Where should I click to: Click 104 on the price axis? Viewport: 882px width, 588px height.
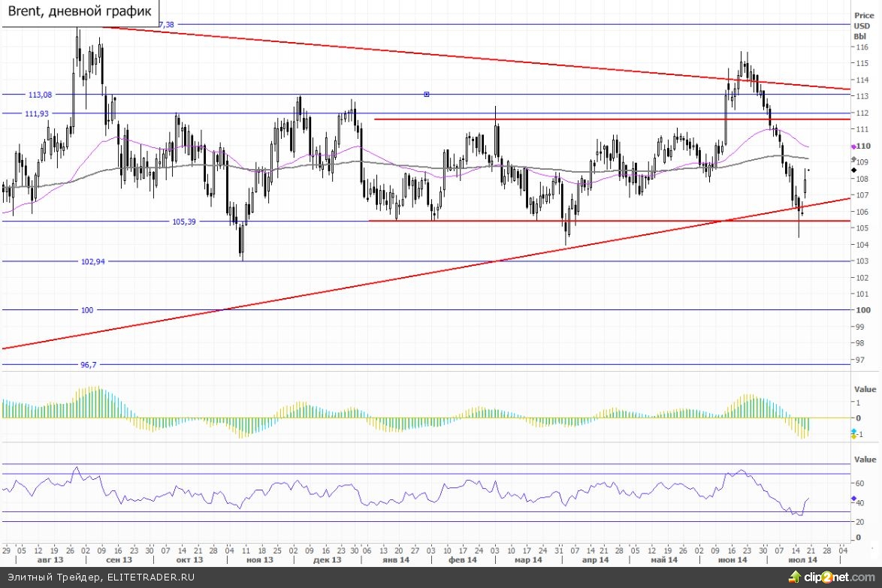point(862,245)
